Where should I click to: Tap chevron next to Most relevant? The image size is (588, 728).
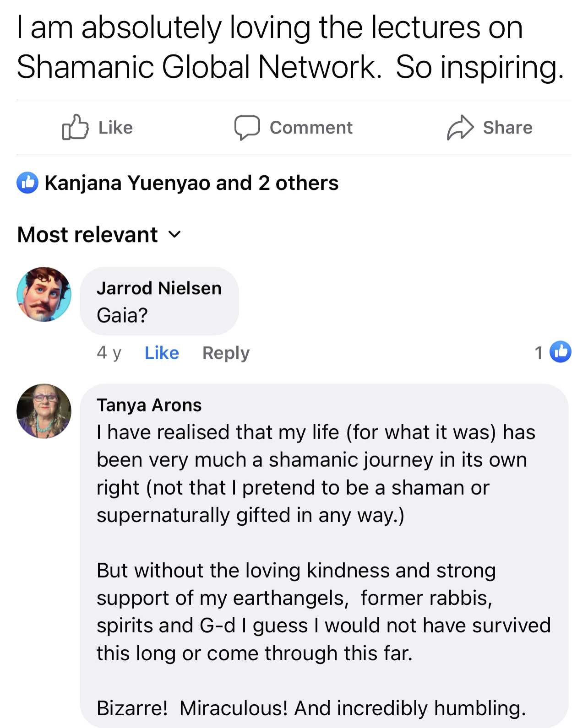(174, 235)
